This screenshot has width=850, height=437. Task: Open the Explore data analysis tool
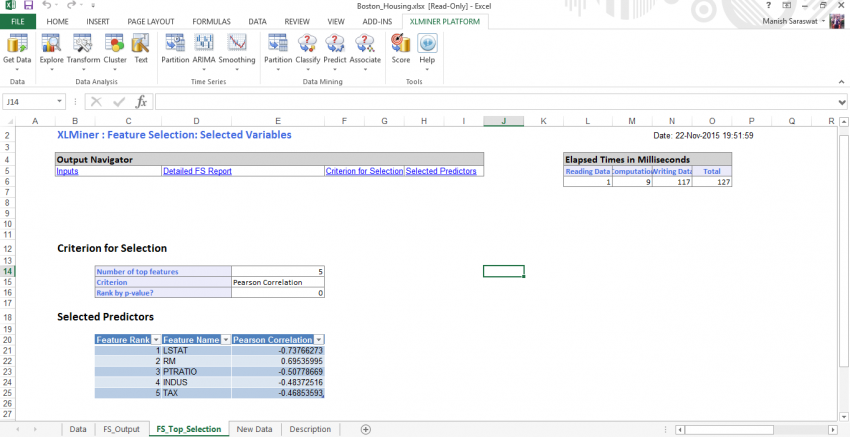click(51, 46)
